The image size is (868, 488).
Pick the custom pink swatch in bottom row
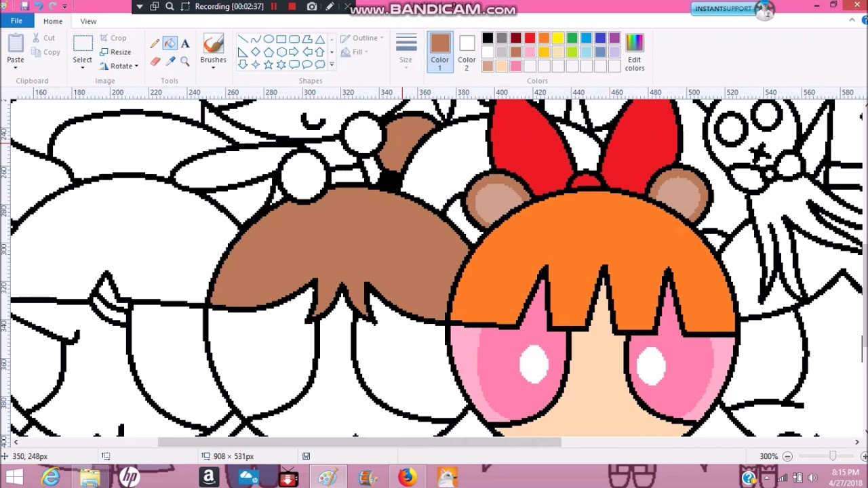[516, 66]
